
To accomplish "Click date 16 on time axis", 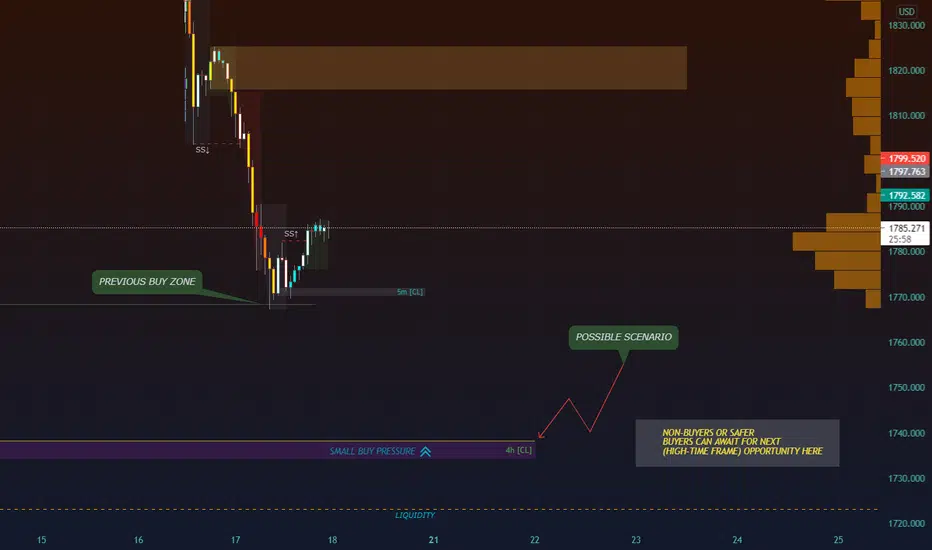I will point(138,540).
